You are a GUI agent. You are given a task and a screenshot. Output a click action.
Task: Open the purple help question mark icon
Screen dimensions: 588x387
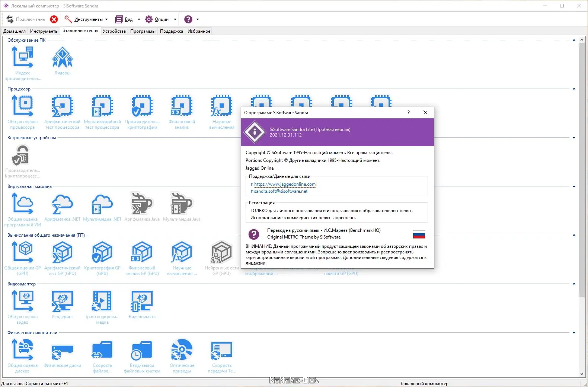click(188, 19)
